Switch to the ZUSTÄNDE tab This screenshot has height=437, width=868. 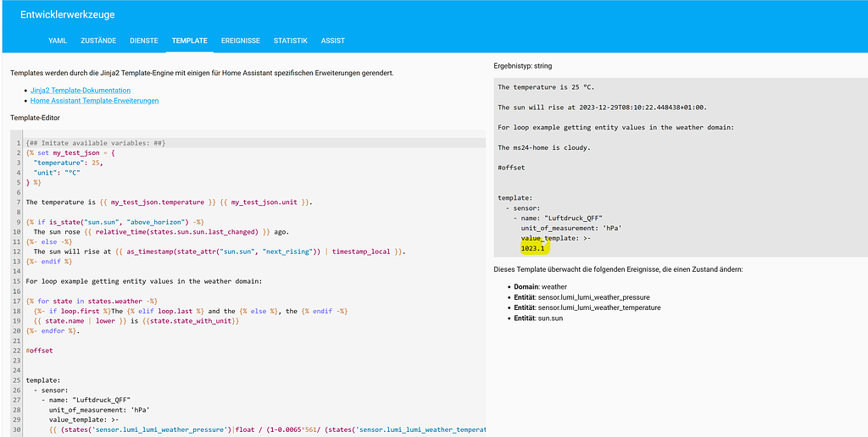pyautogui.click(x=98, y=41)
